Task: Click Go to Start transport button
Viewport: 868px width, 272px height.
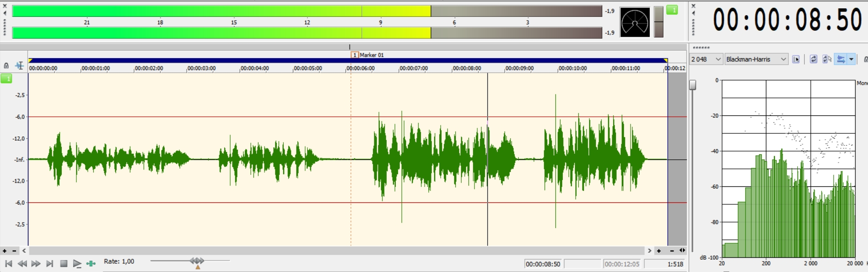Action: [x=8, y=263]
